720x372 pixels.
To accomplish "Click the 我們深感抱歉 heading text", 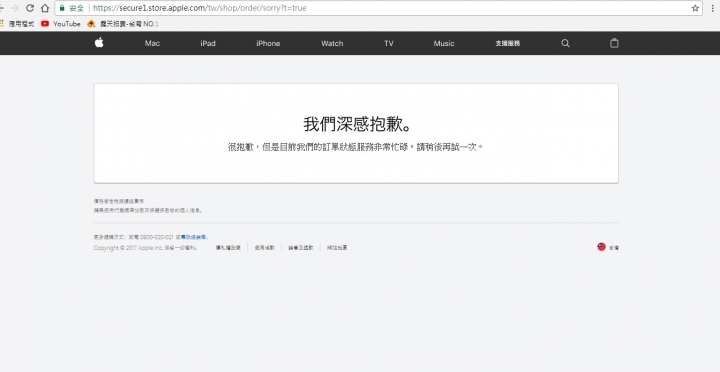I will click(358, 124).
